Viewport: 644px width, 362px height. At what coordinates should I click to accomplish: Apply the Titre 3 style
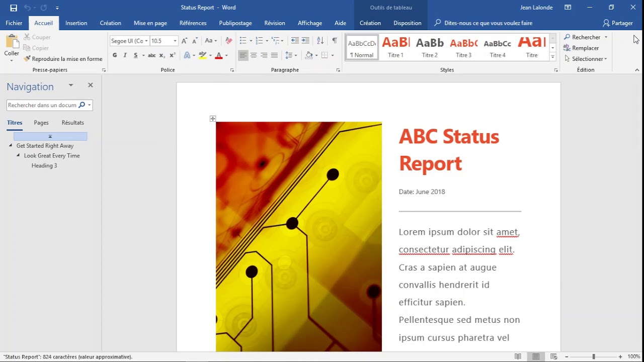point(463,48)
